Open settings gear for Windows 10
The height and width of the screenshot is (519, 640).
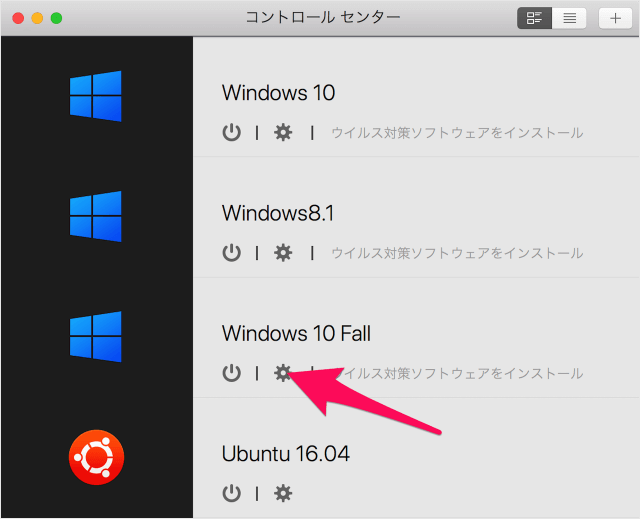283,133
